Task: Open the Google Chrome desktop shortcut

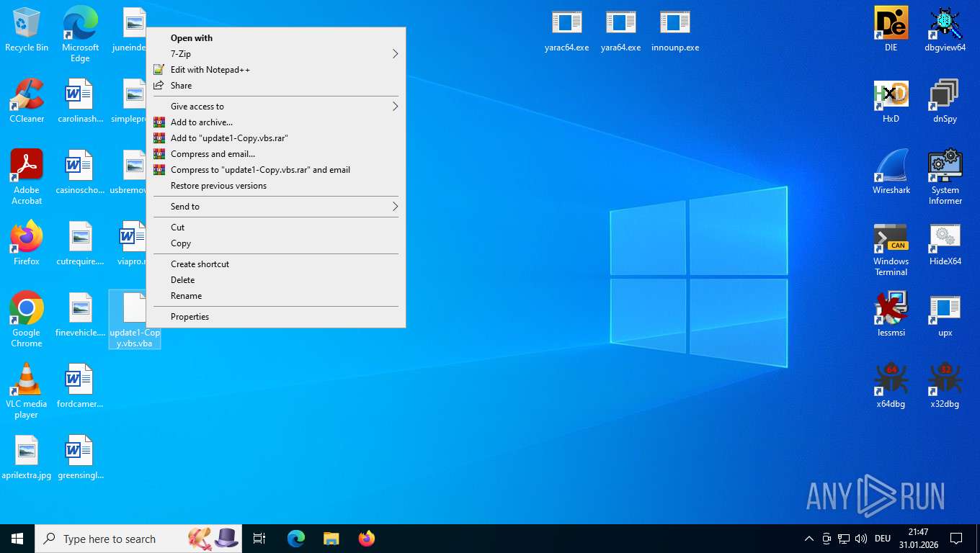Action: pos(27,320)
